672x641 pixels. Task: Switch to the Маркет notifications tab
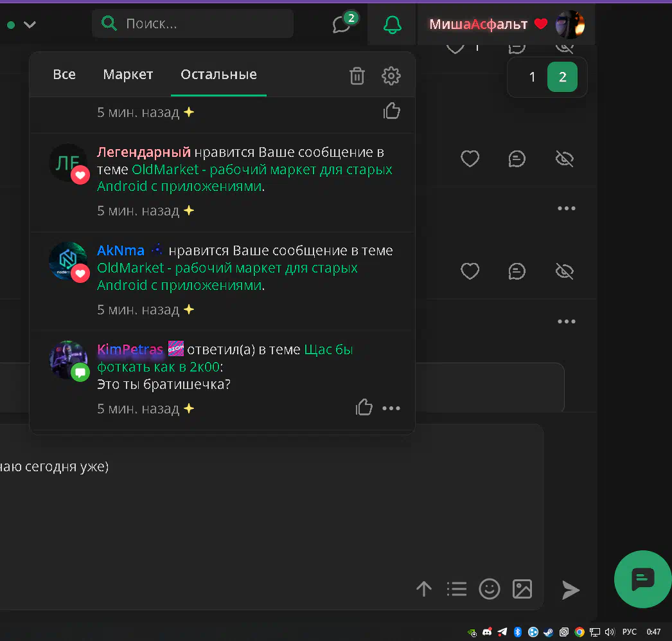(128, 75)
